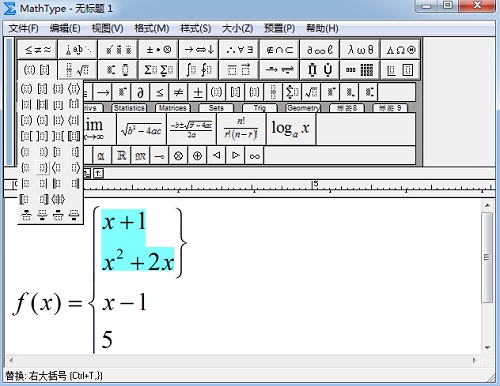Open the 格式(M) menu
This screenshot has height=386, width=500.
click(x=152, y=28)
